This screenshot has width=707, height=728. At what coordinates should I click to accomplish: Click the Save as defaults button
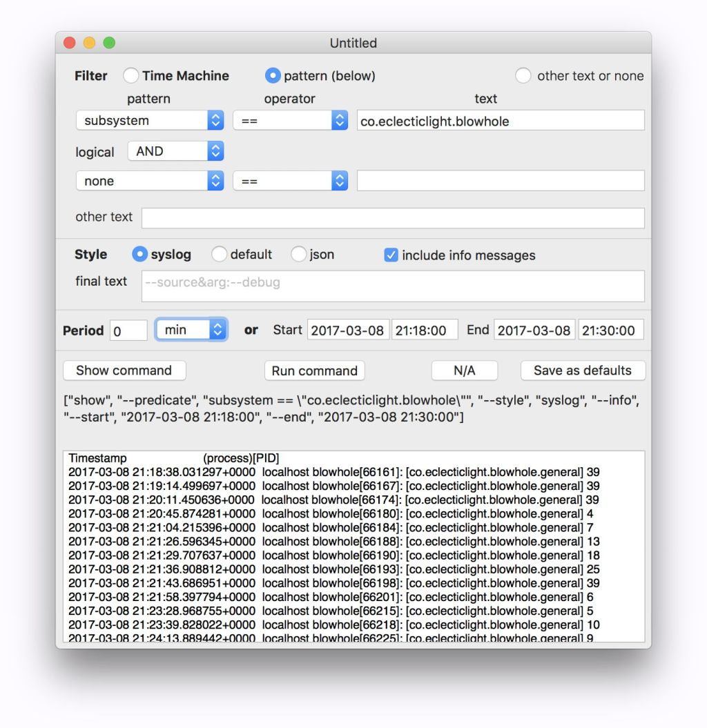click(583, 371)
